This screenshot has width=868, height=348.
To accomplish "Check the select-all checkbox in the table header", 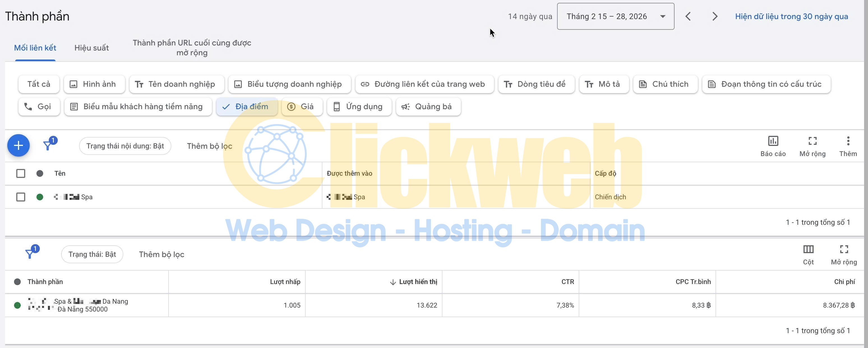I will pyautogui.click(x=21, y=173).
